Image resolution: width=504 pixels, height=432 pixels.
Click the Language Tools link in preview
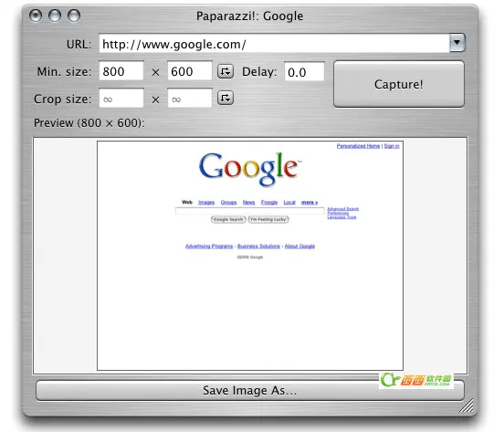point(341,217)
